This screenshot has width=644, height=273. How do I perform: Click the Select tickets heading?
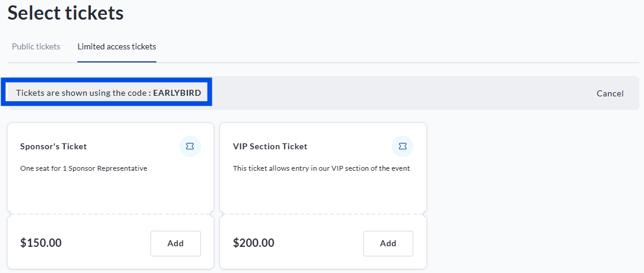(65, 12)
